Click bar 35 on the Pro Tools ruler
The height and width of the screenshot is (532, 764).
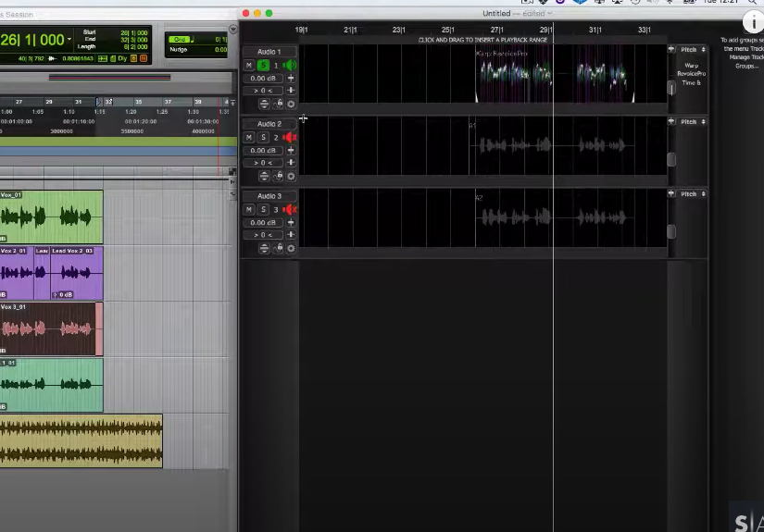click(x=138, y=102)
